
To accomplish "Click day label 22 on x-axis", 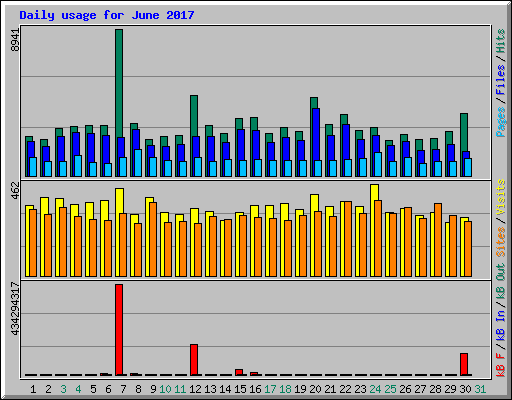I will coord(345,389).
